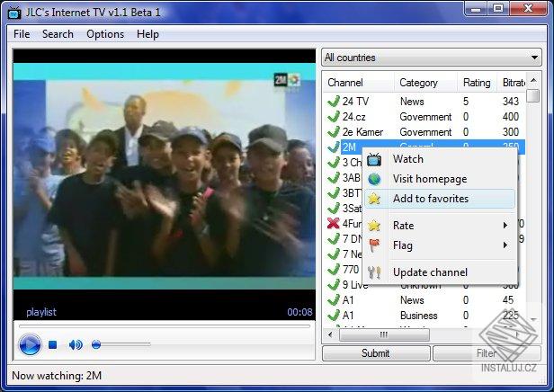
Task: Click the Submit button
Action: click(376, 353)
